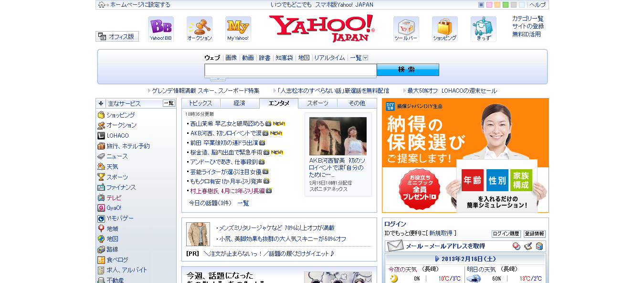The height and width of the screenshot is (283, 644).
Task: Click the ログイン履歴 button
Action: pyautogui.click(x=506, y=234)
